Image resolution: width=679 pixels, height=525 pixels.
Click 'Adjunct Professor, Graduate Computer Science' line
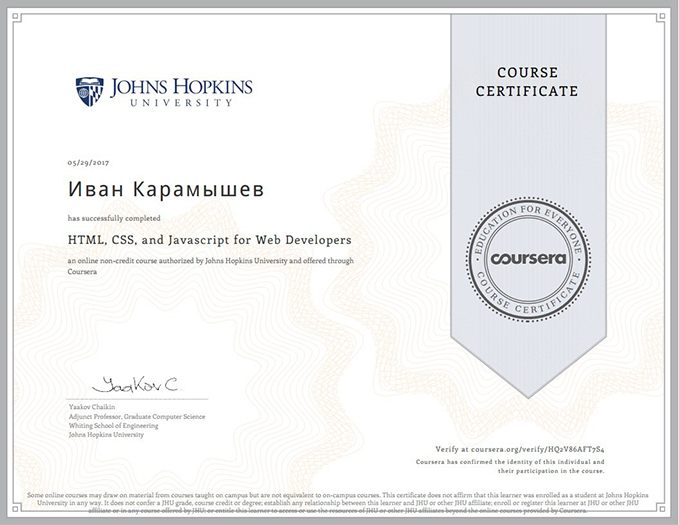(x=137, y=416)
